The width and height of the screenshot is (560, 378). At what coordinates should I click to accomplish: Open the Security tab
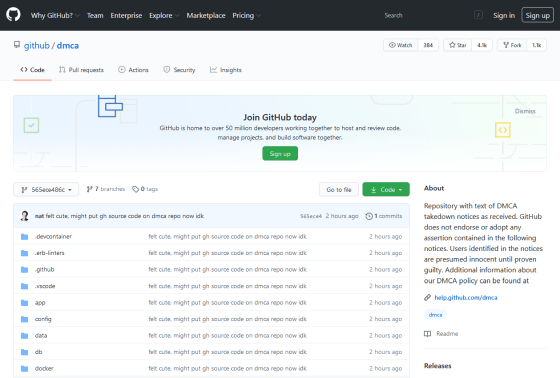click(179, 70)
